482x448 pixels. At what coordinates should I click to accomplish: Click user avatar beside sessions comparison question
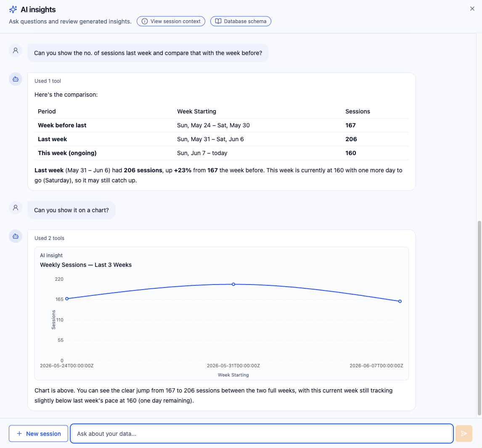tap(16, 51)
